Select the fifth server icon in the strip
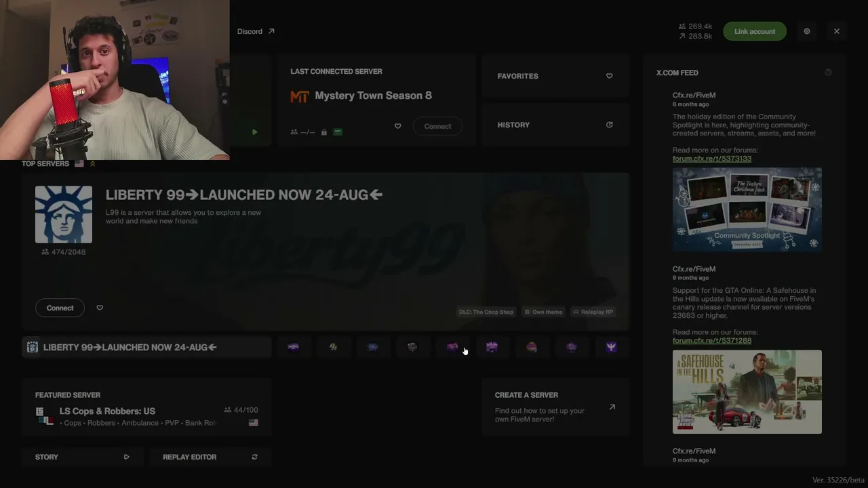Viewport: 868px width, 488px height. tap(452, 347)
